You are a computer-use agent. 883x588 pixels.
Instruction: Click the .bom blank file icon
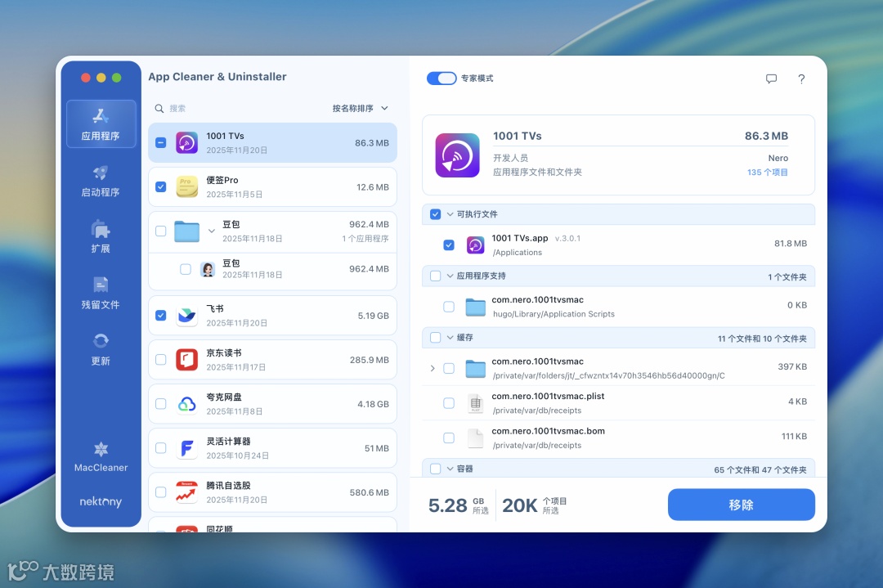pos(476,438)
